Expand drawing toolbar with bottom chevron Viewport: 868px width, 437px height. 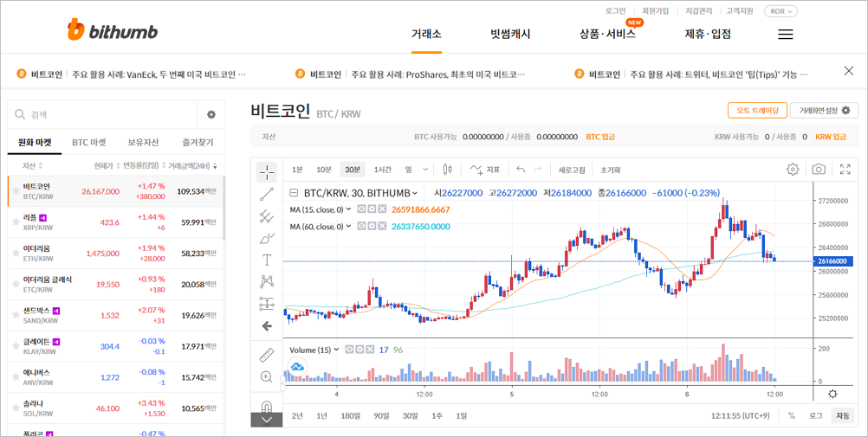[266, 421]
